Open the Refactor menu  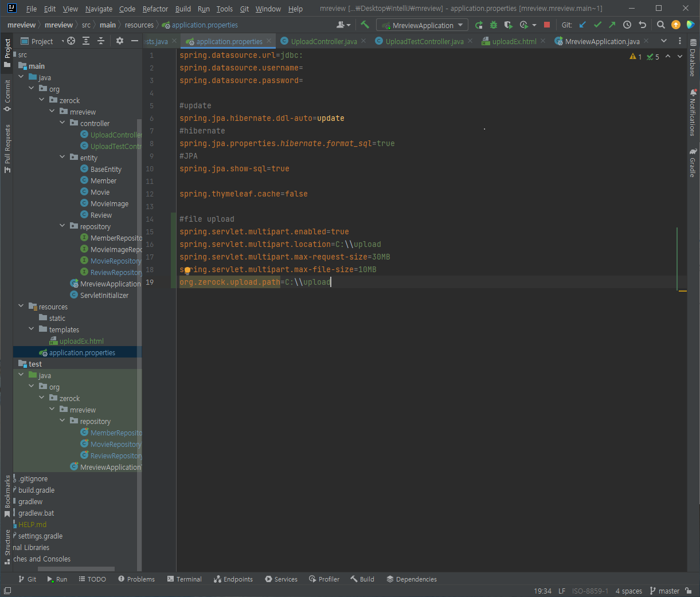[x=155, y=9]
